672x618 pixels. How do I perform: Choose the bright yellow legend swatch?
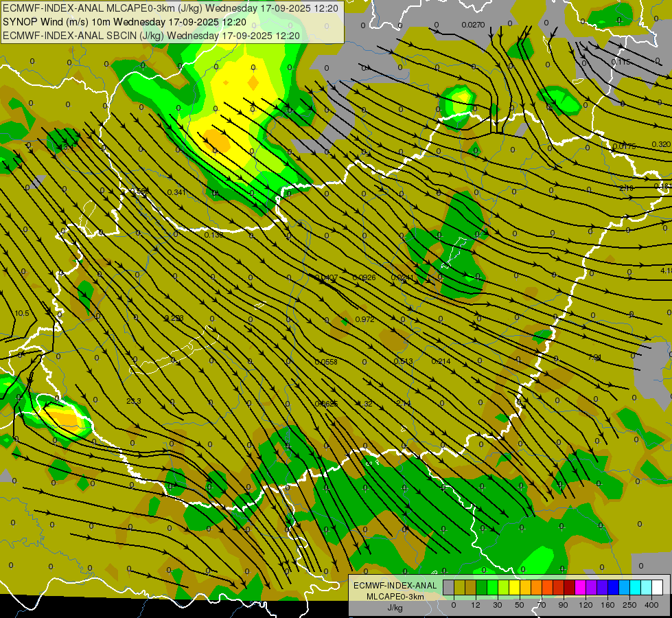pyautogui.click(x=514, y=587)
